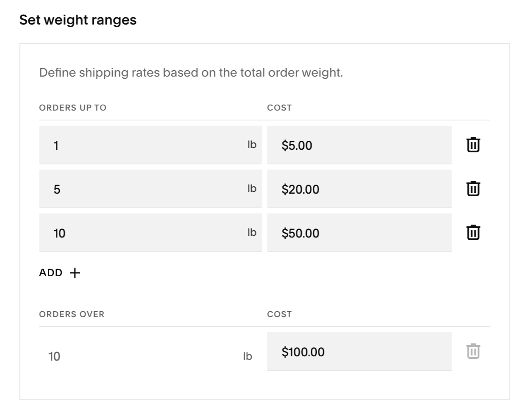Click the COST header above $100.00
This screenshot has height=420, width=531.
coord(279,314)
